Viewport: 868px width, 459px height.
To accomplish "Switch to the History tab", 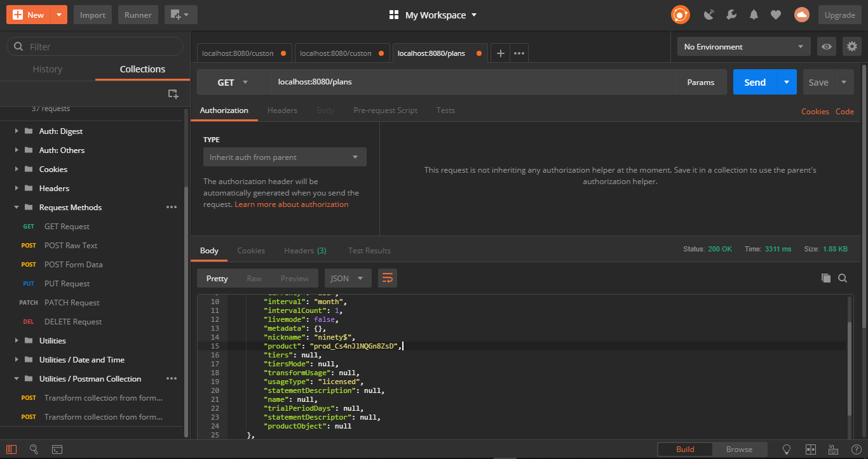I will 48,69.
